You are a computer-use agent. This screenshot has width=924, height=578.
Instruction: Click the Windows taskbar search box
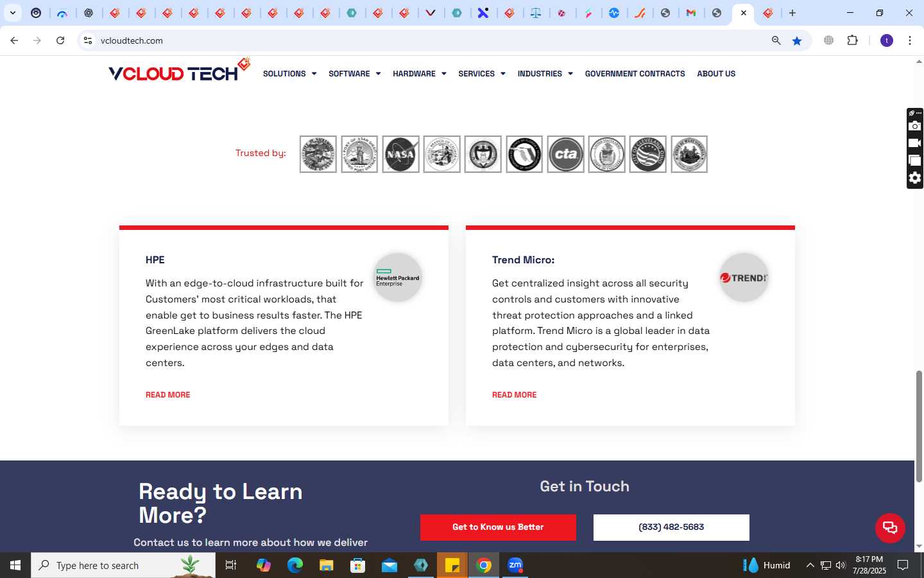(x=123, y=565)
